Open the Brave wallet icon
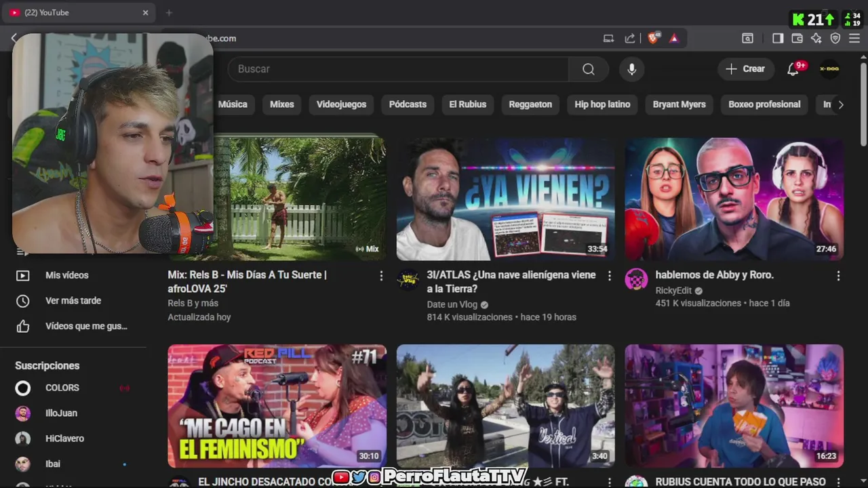This screenshot has width=868, height=488. tap(797, 39)
